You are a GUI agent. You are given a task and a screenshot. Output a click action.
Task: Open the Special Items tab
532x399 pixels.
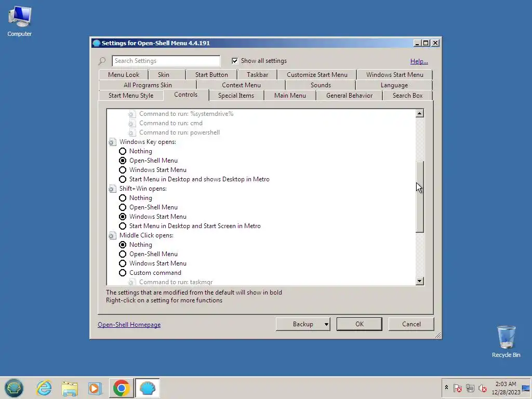[236, 96]
